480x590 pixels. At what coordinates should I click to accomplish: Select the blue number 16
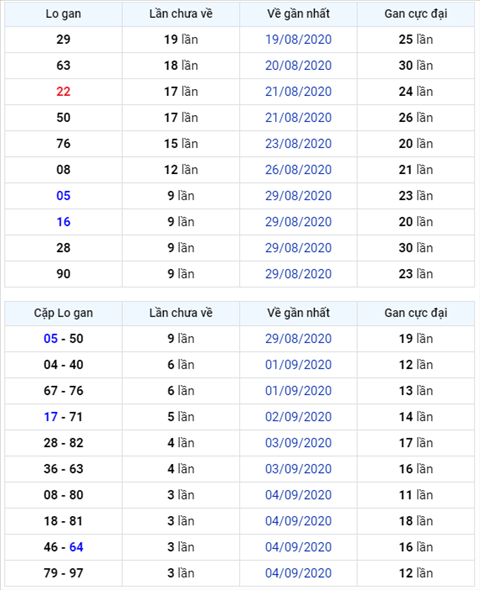(x=63, y=222)
